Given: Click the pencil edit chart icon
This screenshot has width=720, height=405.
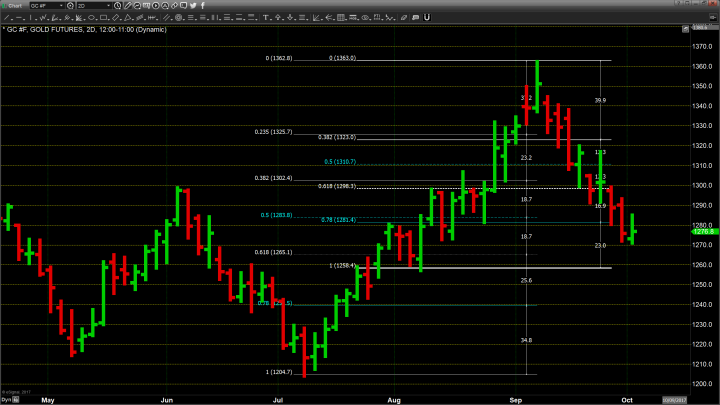Looking at the screenshot, I should (127, 6).
